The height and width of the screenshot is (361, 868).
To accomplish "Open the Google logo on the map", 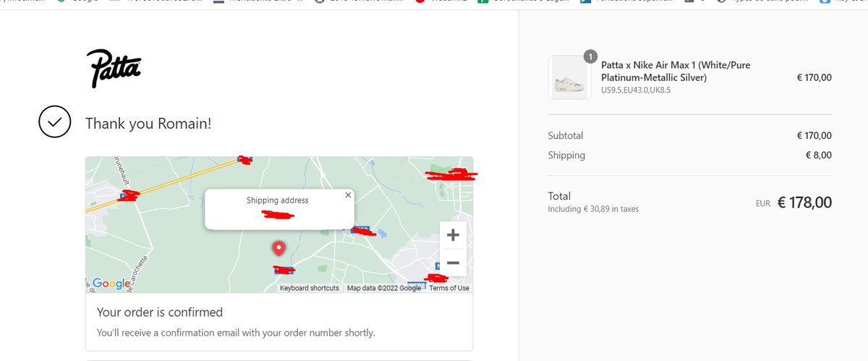I will [111, 284].
